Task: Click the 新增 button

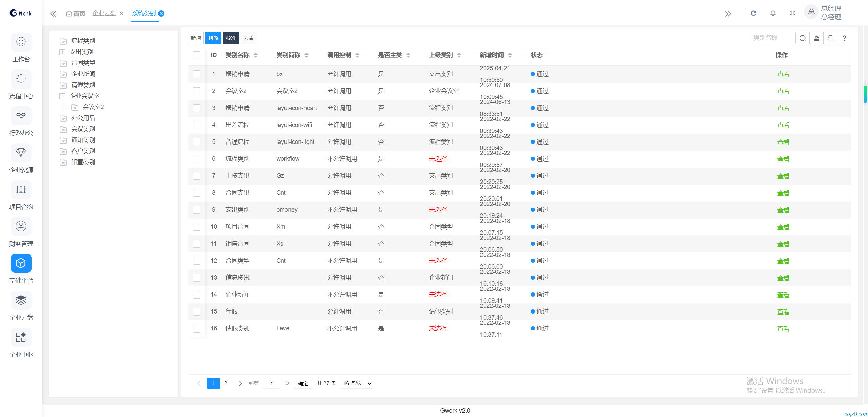Action: pos(196,38)
